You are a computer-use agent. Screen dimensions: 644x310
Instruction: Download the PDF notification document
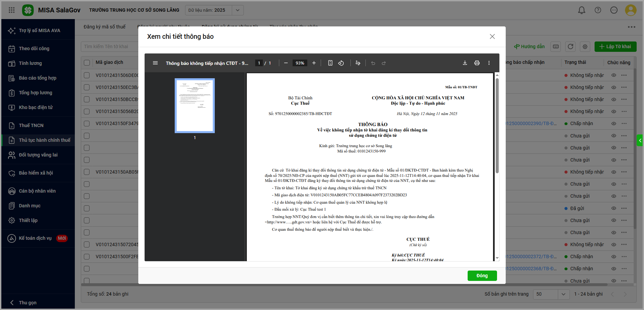pos(465,63)
